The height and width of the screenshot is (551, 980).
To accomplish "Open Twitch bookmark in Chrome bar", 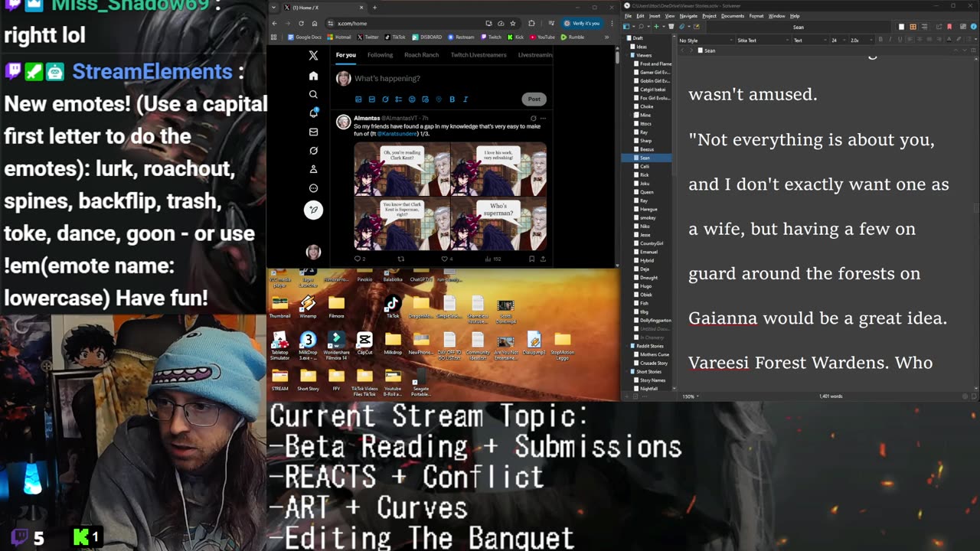I will point(492,37).
